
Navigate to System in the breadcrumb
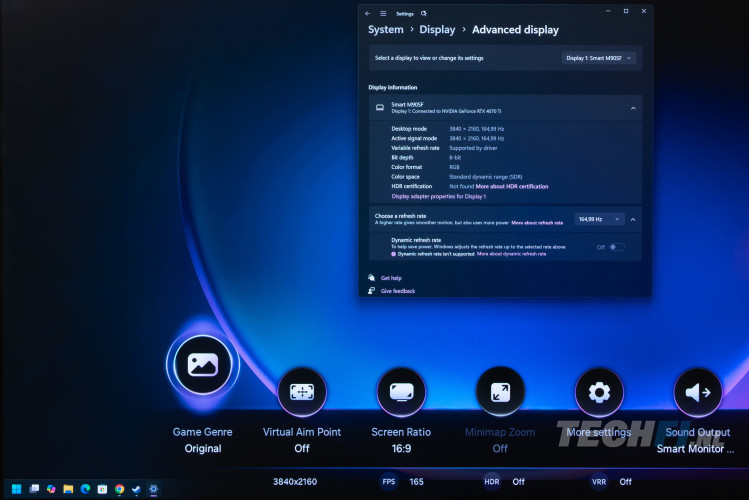pyautogui.click(x=385, y=30)
